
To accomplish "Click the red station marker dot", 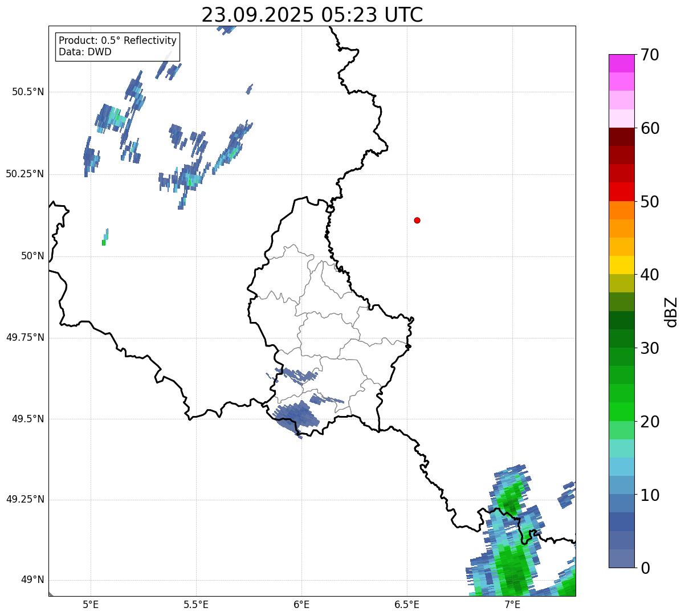I will pos(417,221).
